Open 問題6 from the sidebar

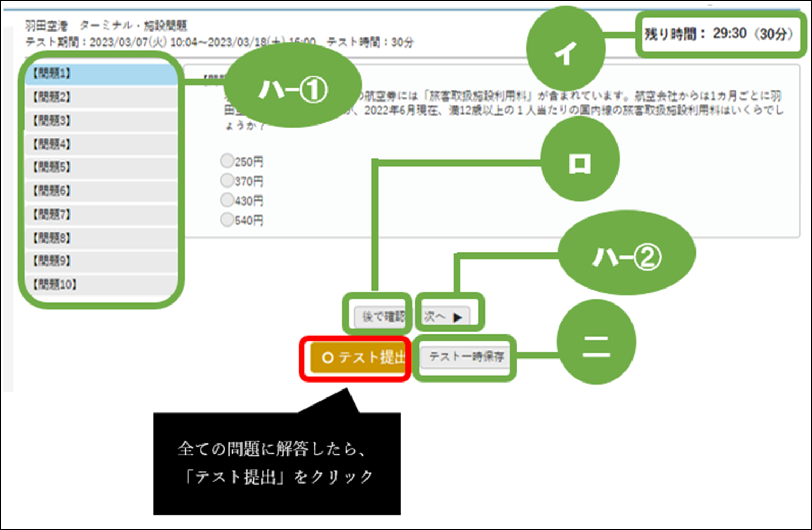point(100,191)
